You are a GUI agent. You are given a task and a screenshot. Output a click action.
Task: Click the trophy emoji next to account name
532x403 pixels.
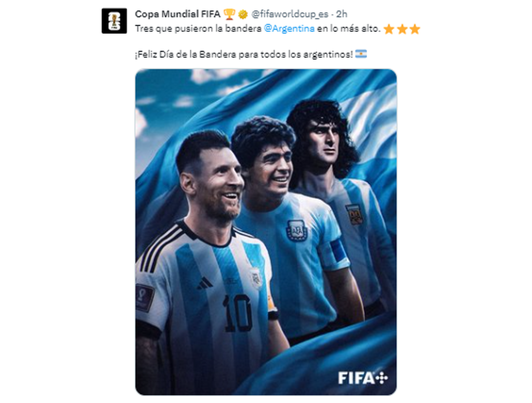[x=229, y=14]
